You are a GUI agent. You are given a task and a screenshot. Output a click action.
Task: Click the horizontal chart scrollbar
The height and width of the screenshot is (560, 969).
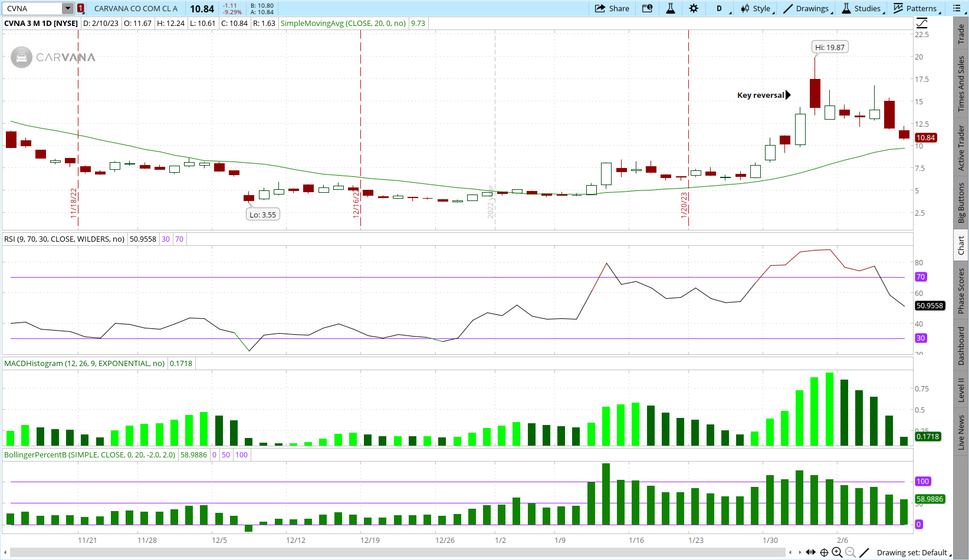coord(398,552)
